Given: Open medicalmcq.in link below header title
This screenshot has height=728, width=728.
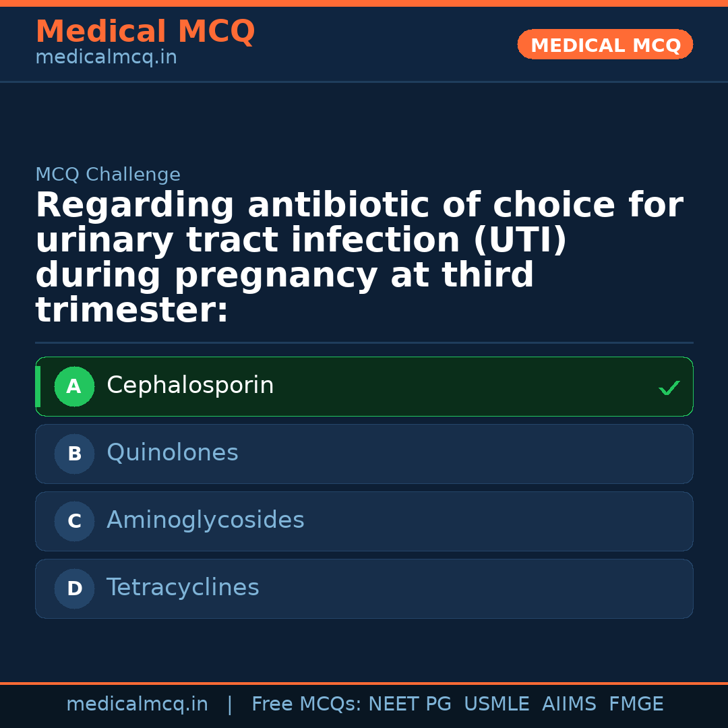Looking at the screenshot, I should (106, 58).
